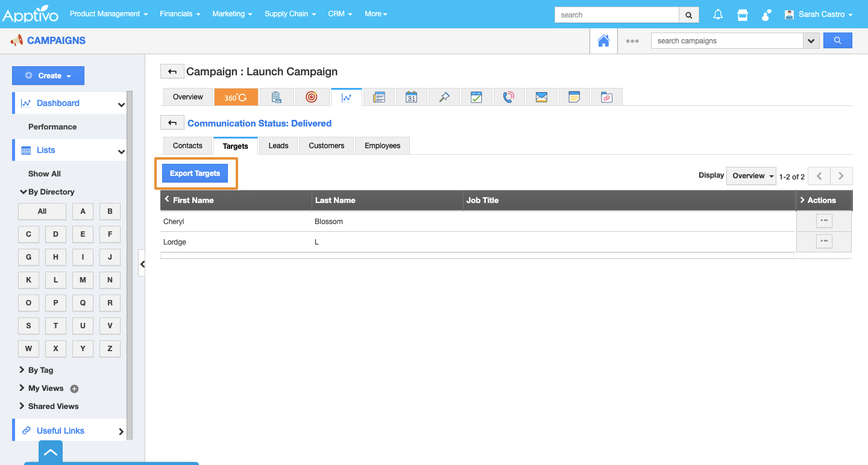Click the Export Targets button
Viewport: 868px width, 465px height.
click(195, 173)
